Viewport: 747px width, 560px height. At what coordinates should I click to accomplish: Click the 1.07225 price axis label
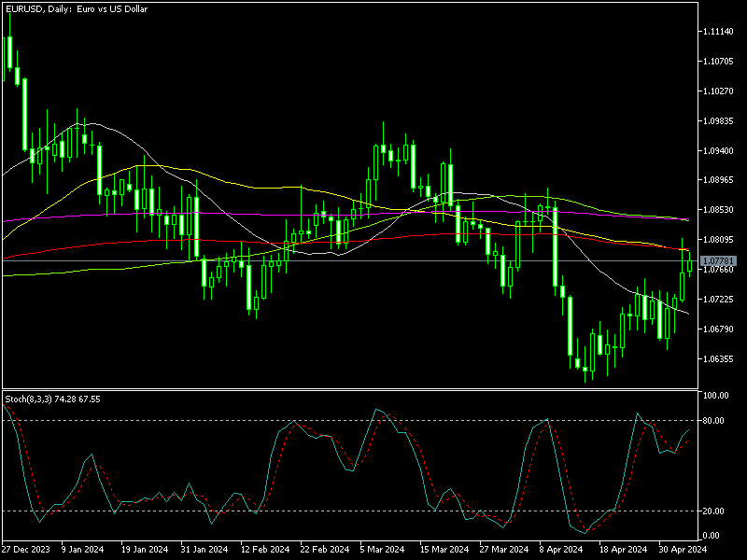(719, 300)
